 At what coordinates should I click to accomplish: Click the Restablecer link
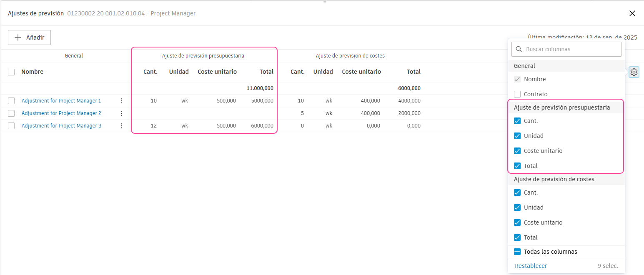coord(531,266)
